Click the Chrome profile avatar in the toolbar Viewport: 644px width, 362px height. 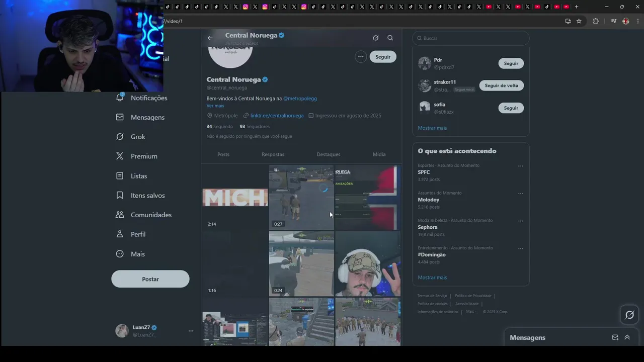click(626, 21)
